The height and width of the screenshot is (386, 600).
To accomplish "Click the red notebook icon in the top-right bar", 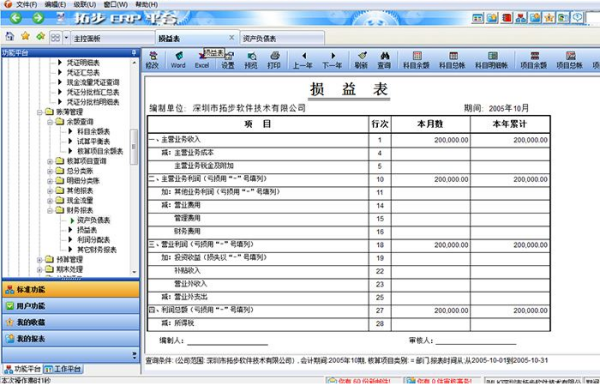I will click(507, 18).
